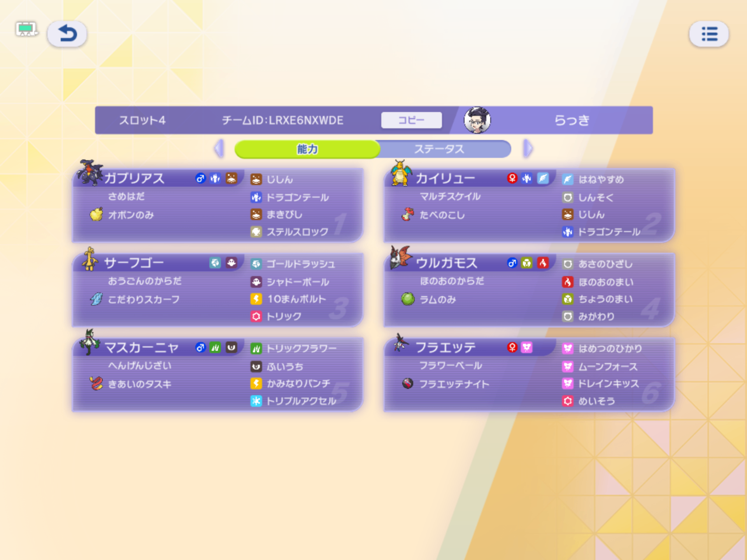Go to previous page with left arrow
The width and height of the screenshot is (747, 560).
pyautogui.click(x=219, y=149)
